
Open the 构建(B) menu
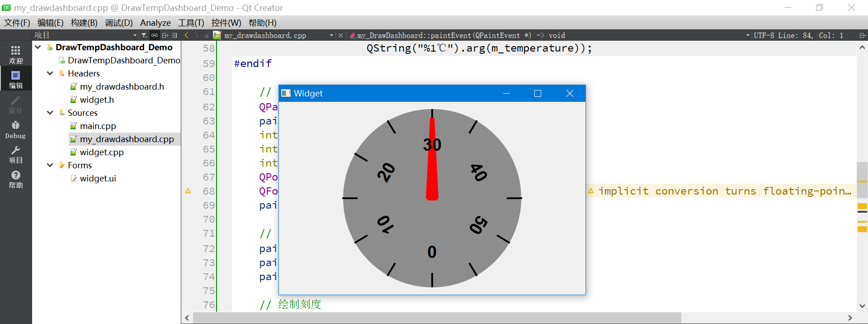[84, 23]
